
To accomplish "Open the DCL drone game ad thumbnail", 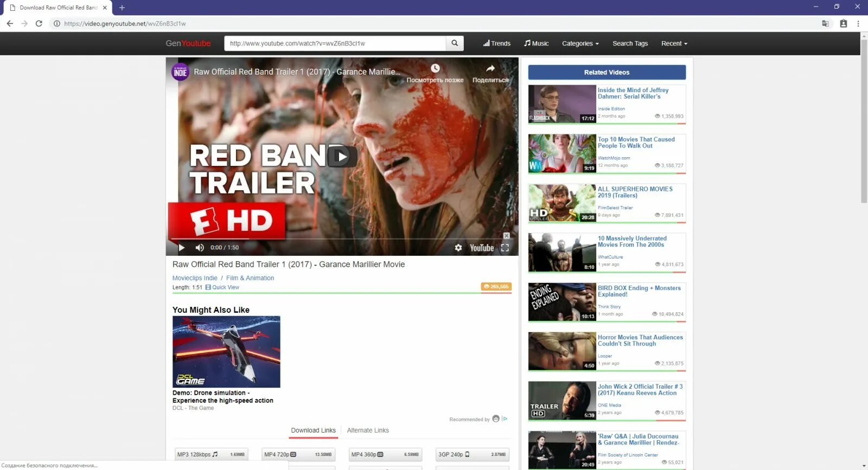I will 226,352.
